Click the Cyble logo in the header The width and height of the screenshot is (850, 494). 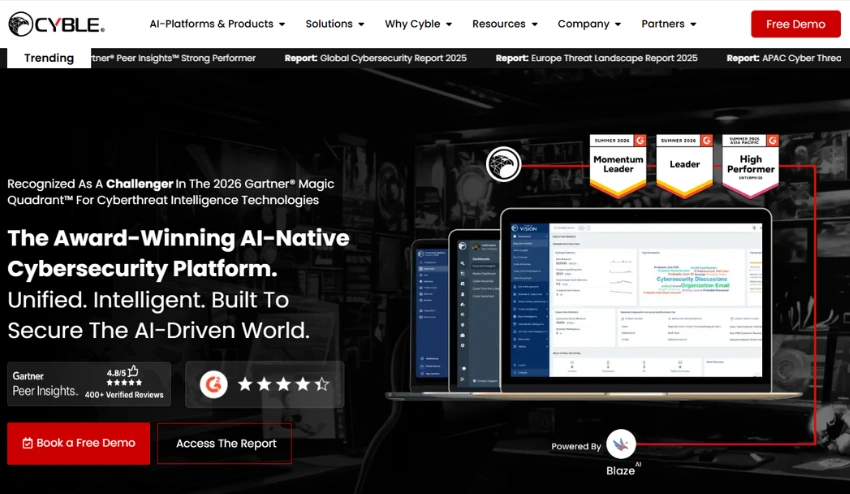tap(56, 24)
